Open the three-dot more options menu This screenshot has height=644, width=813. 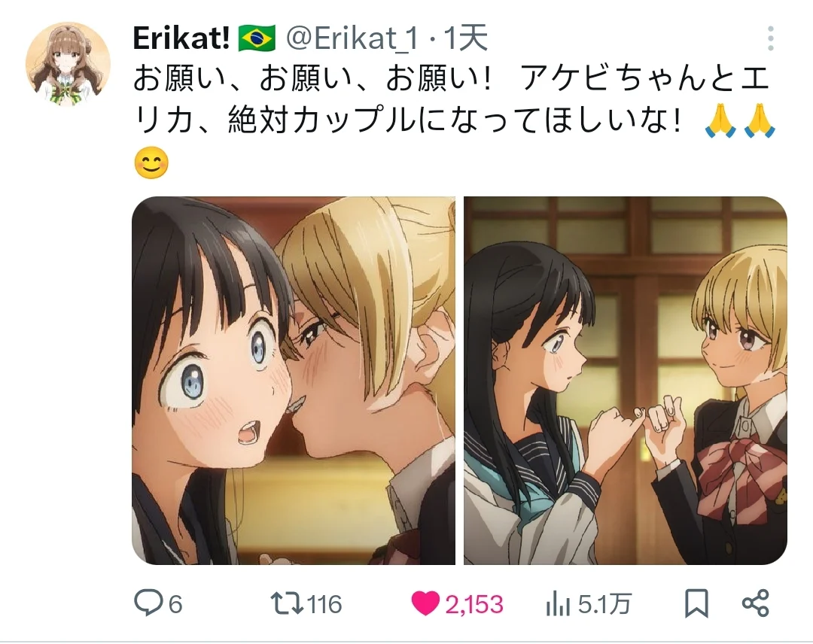[771, 38]
